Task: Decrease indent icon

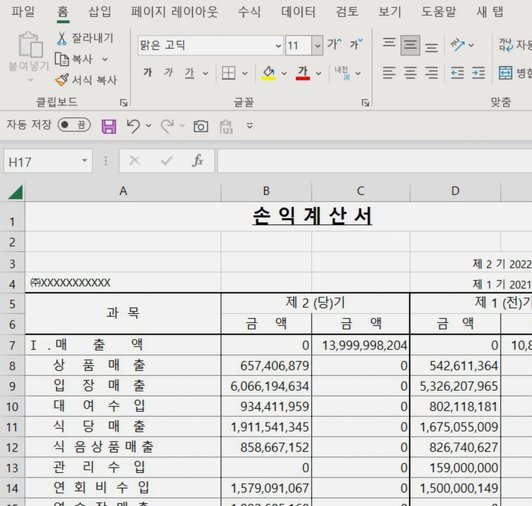Action: tap(457, 73)
